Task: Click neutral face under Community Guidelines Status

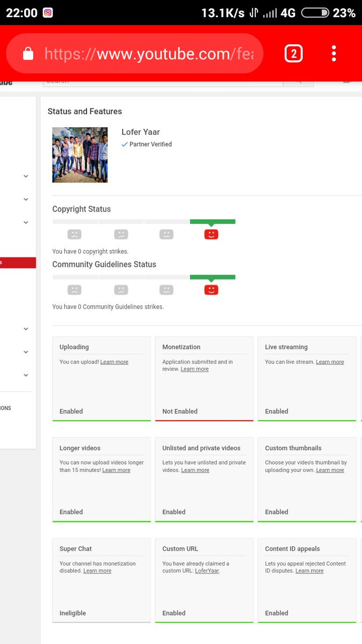Action: click(x=166, y=290)
